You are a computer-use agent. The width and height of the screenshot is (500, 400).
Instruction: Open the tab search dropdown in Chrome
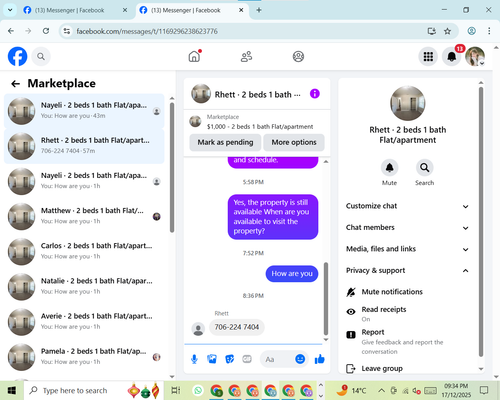click(x=10, y=10)
